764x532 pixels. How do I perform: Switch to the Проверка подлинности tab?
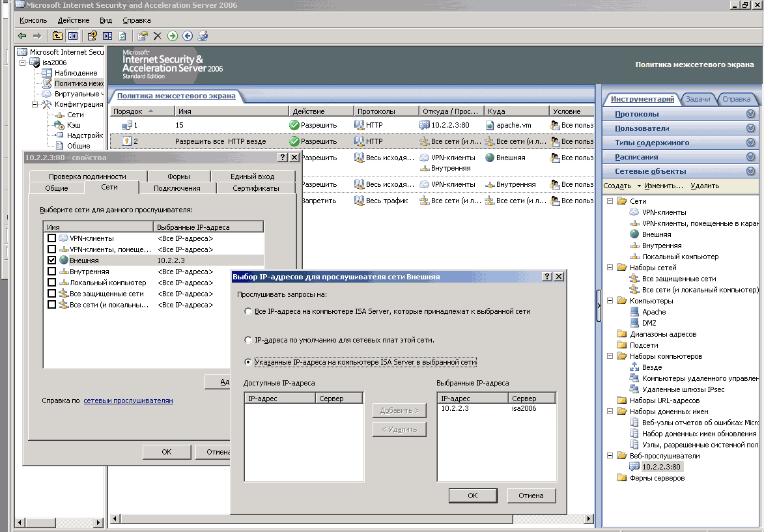pyautogui.click(x=87, y=176)
